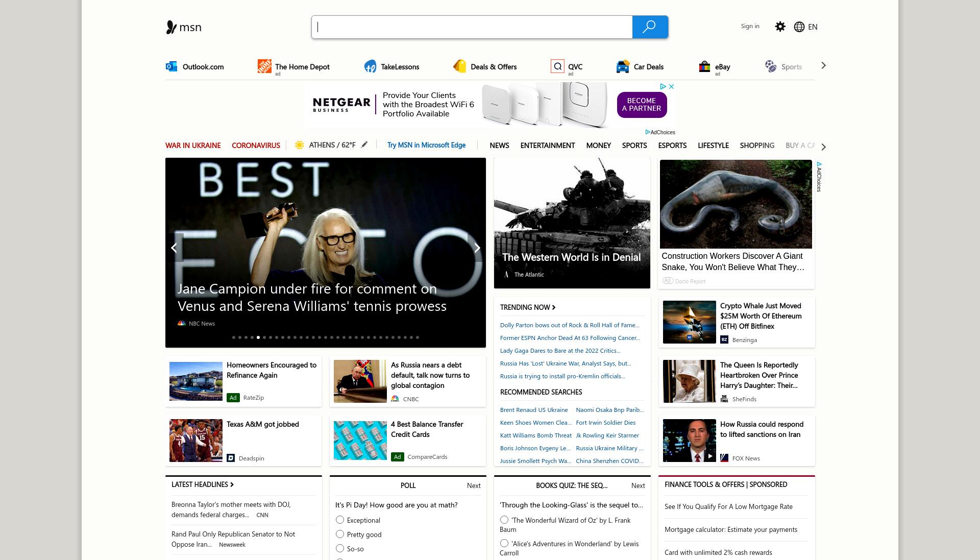This screenshot has width=980, height=560.
Task: Click the Deadspin source icon
Action: coord(231,458)
